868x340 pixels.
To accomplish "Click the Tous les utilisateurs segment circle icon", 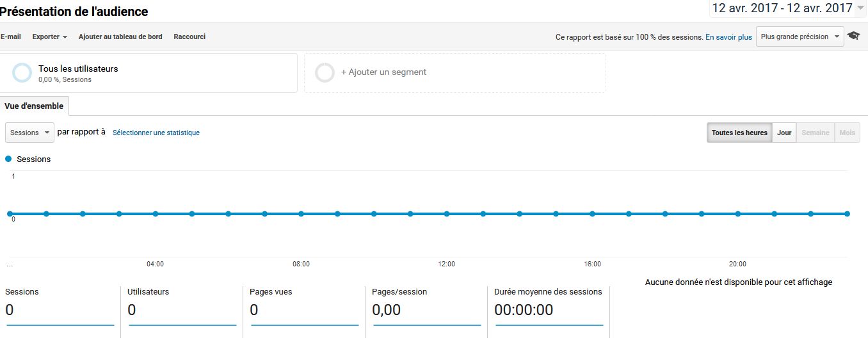I will point(22,73).
